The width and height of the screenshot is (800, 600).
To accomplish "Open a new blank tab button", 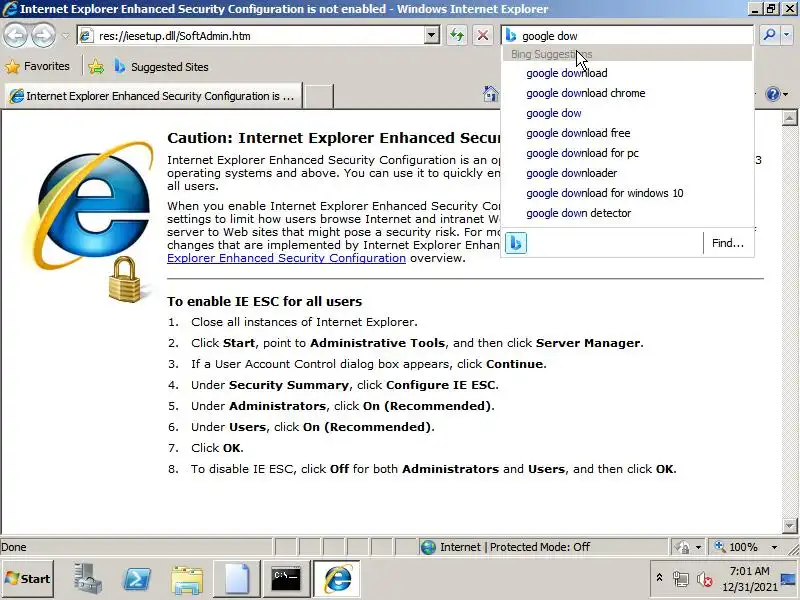I will (318, 96).
